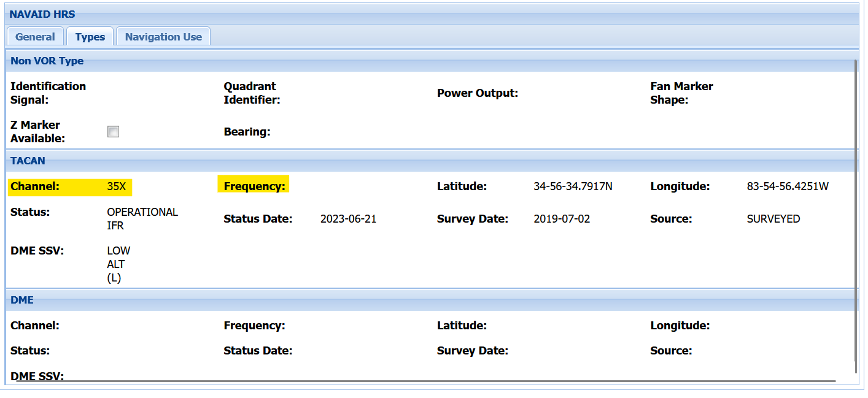
Task: Click the Status Date label in DME section
Action: pos(258,351)
